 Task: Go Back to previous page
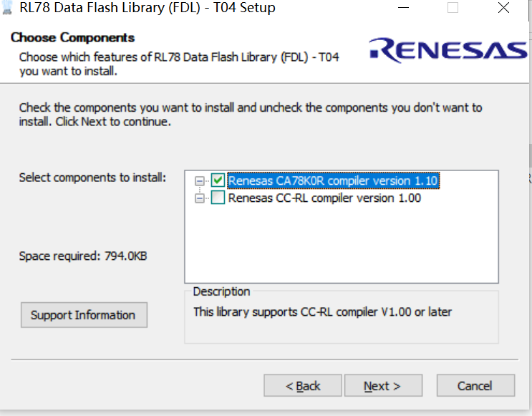(x=303, y=385)
